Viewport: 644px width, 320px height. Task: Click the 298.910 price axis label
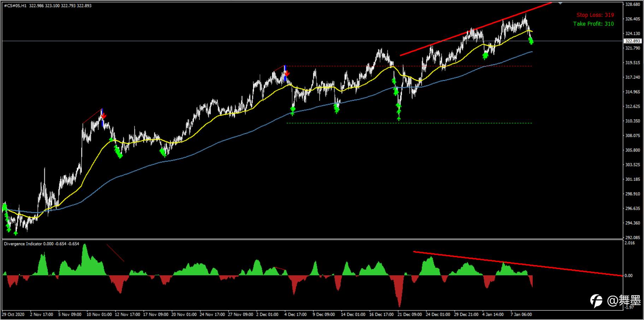click(633, 194)
